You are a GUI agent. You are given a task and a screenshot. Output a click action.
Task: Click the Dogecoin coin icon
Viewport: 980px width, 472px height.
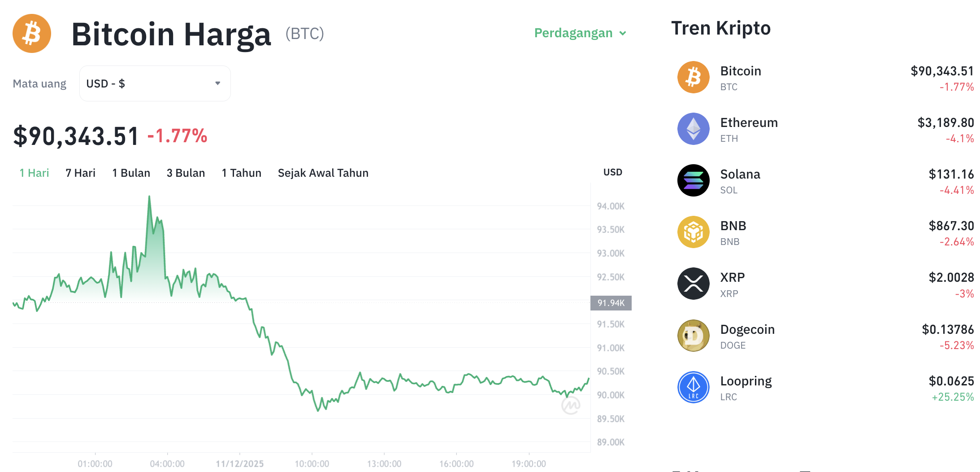coord(693,335)
